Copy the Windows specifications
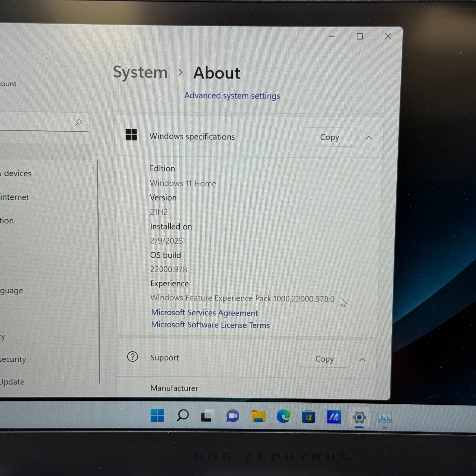Image resolution: width=476 pixels, height=476 pixels. [329, 137]
